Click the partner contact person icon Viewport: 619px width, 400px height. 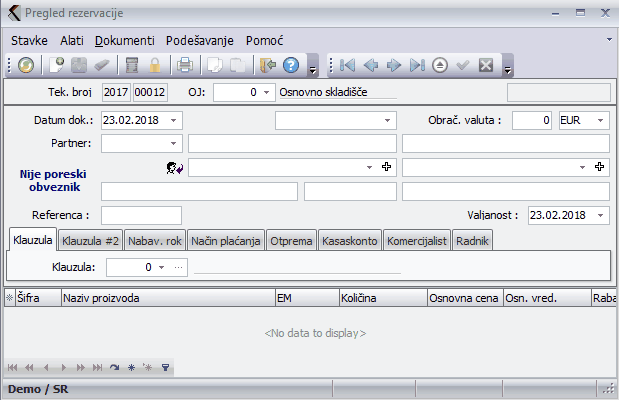pos(174,168)
